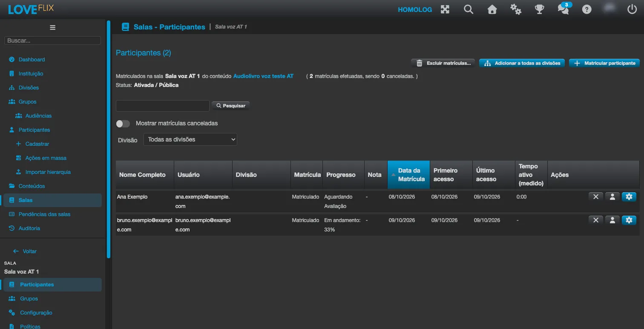Viewport: 644px width, 329px height.
Task: Click the Pesquisar button
Action: coord(230,106)
